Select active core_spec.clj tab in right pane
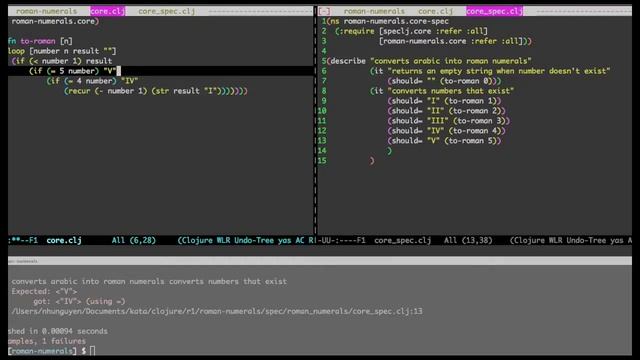Image resolution: width=640 pixels, height=360 pixels. 494,11
